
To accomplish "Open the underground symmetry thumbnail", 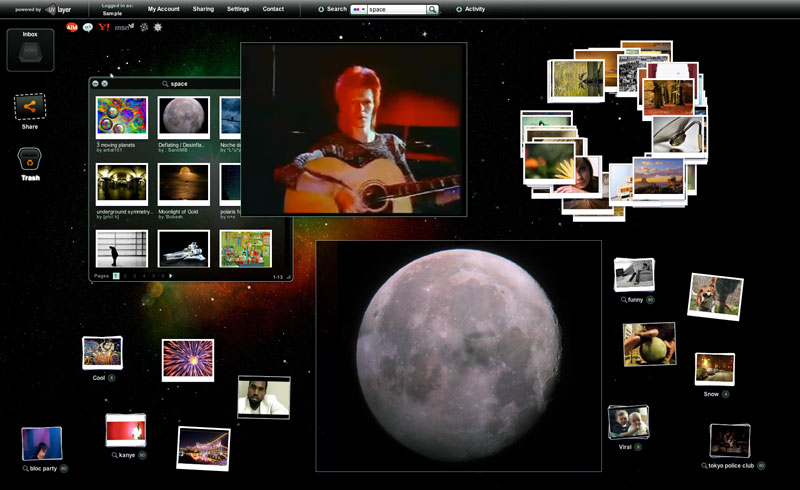I will [x=122, y=184].
